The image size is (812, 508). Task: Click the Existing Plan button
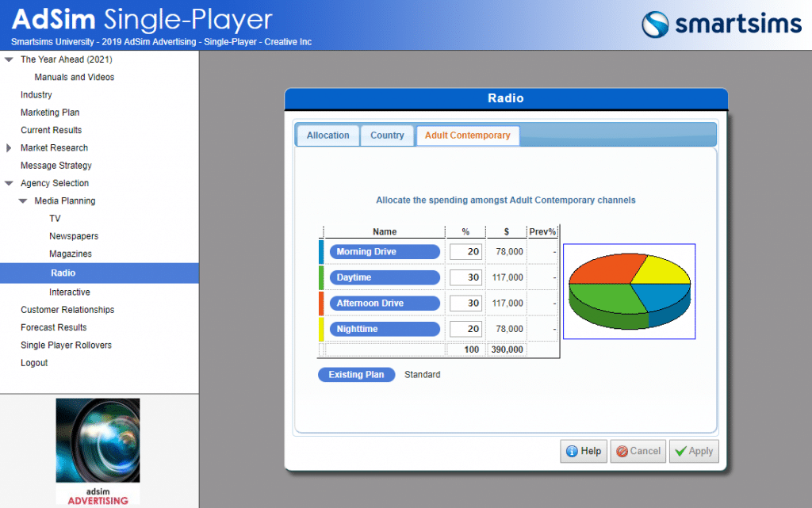coord(356,374)
